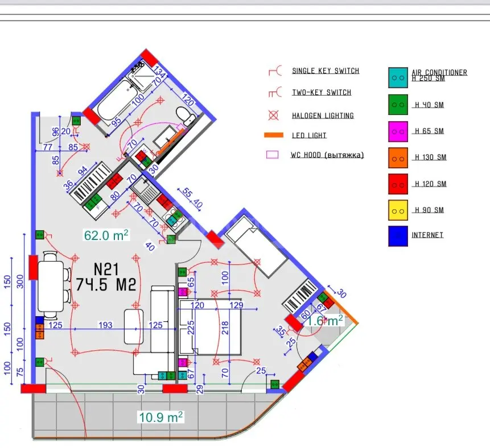Select the red H 120 SM swatch
Viewport: 490px width, 448px height.
pyautogui.click(x=398, y=184)
